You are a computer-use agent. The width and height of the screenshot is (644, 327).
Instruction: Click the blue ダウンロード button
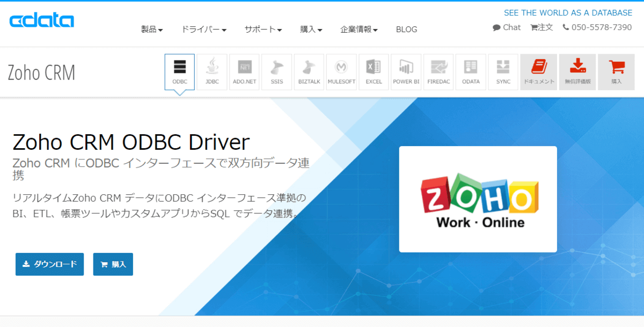tap(49, 264)
